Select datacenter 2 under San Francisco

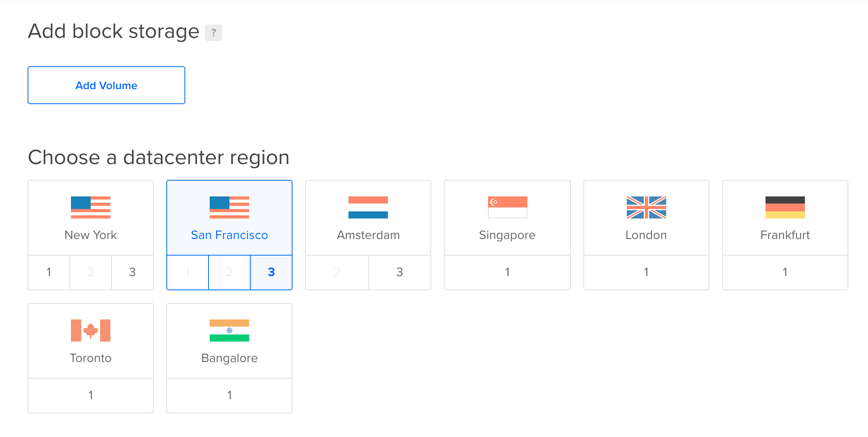(229, 272)
